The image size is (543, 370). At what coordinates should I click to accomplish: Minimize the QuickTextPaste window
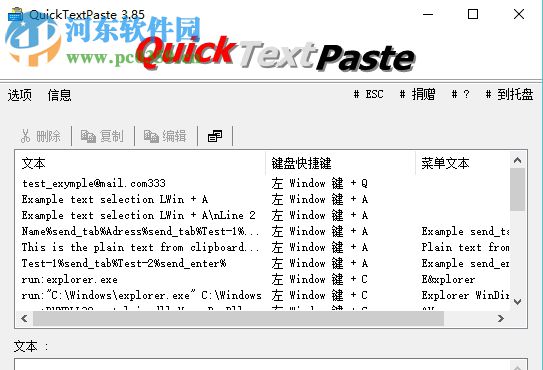click(x=428, y=14)
